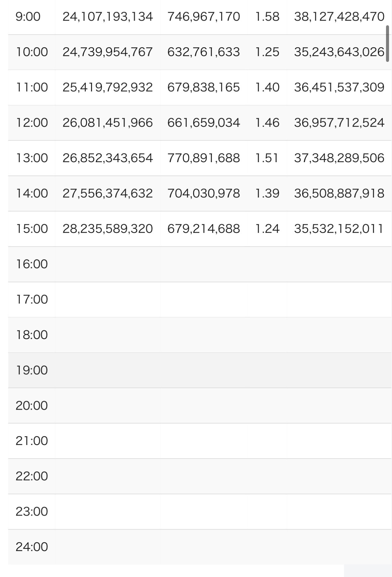This screenshot has width=392, height=577.
Task: Click the vertical scrollbar thumb
Action: [x=387, y=44]
